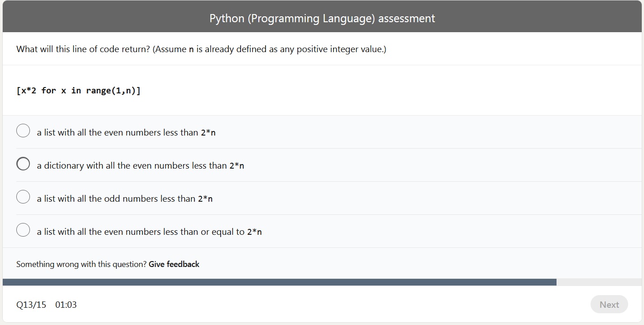Click the 01:03 timer display
The height and width of the screenshot is (325, 644).
66,305
